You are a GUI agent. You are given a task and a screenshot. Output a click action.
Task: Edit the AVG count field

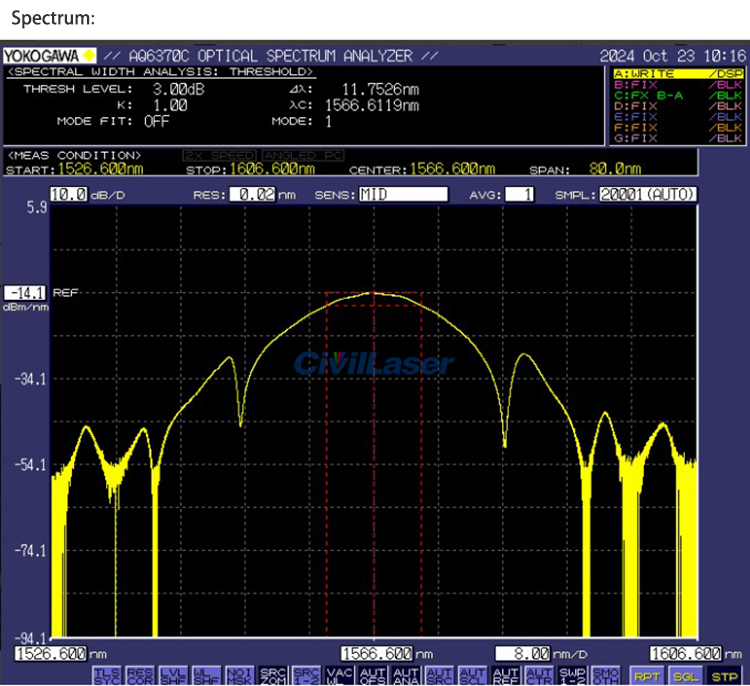tap(519, 194)
